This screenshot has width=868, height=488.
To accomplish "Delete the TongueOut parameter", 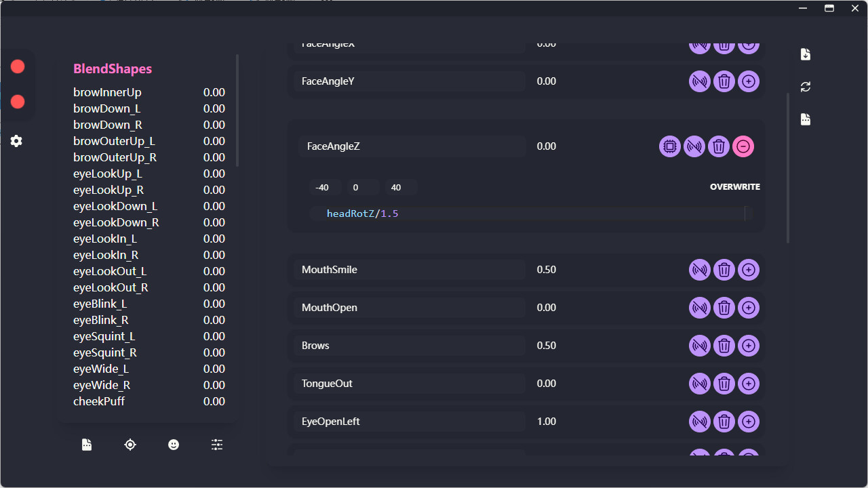I will pyautogui.click(x=724, y=383).
